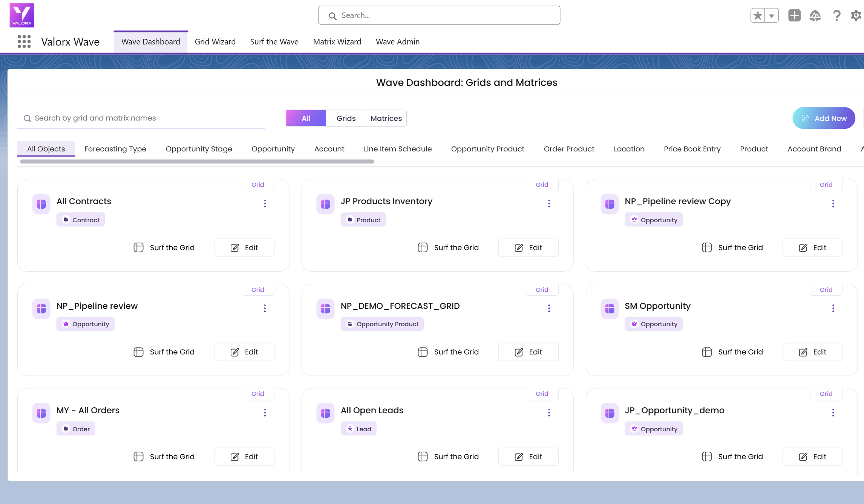
Task: Open the app launcher grid
Action: (24, 41)
